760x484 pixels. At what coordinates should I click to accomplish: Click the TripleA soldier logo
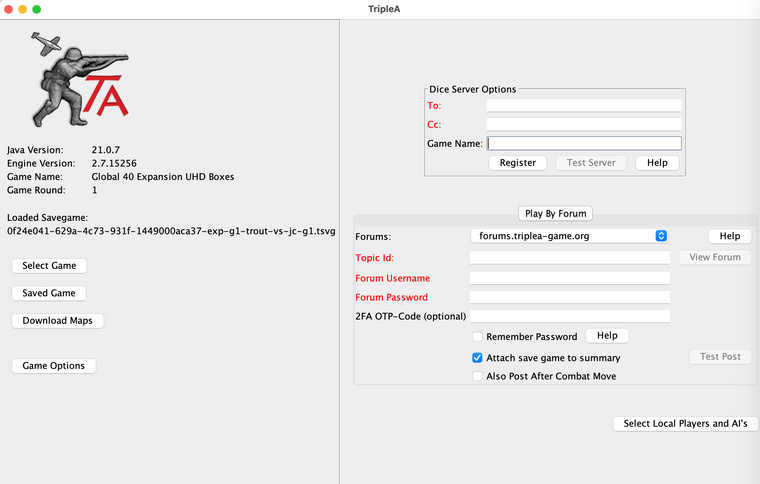tap(80, 79)
